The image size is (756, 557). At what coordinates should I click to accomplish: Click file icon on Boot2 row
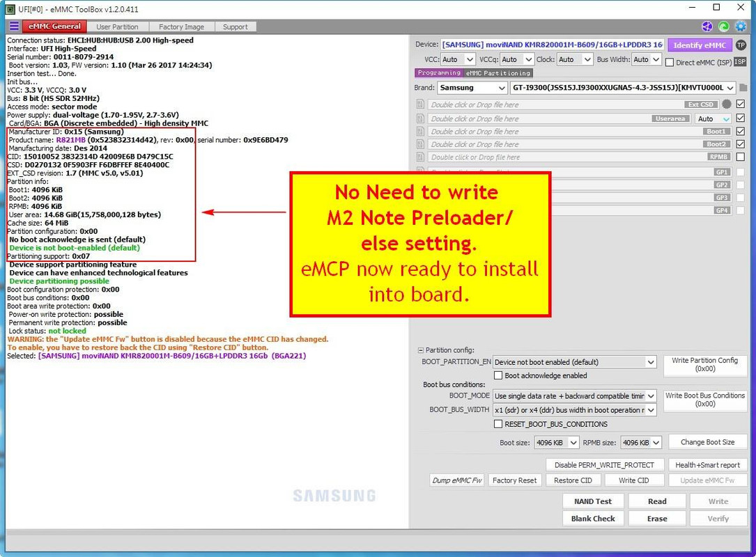[x=420, y=144]
